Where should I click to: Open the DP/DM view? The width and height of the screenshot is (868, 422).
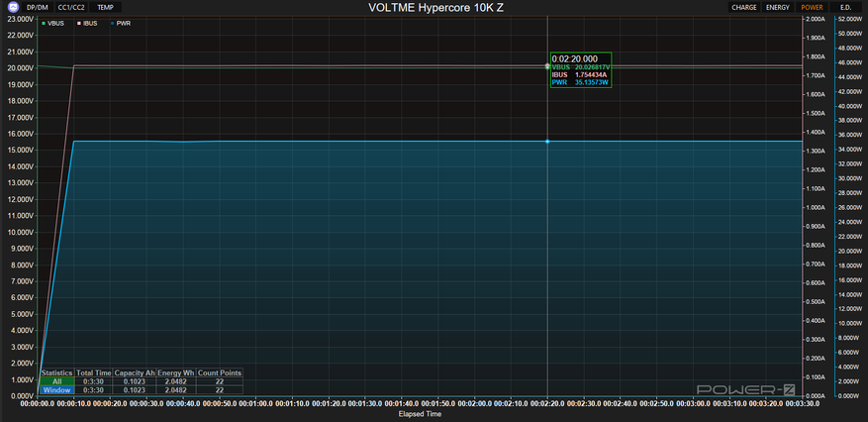pyautogui.click(x=38, y=8)
